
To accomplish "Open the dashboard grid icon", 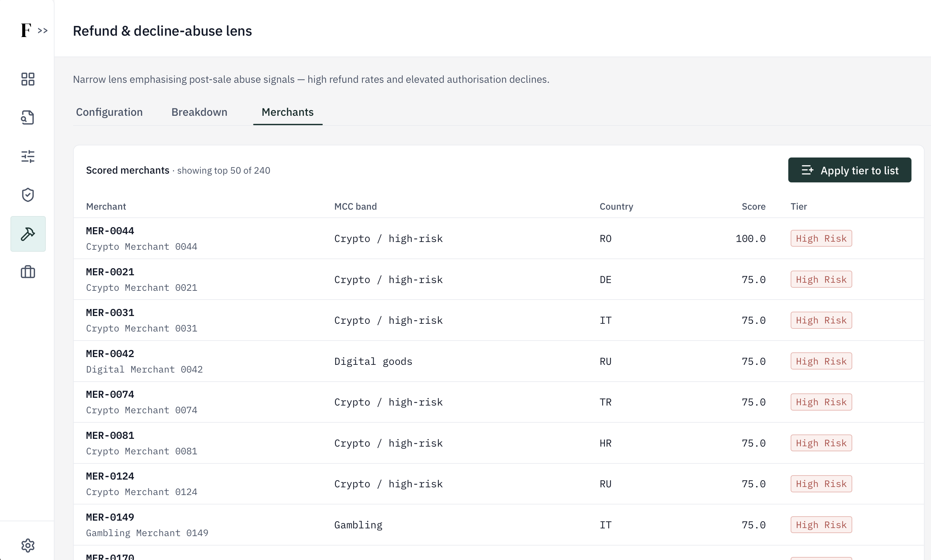I will coord(28,79).
